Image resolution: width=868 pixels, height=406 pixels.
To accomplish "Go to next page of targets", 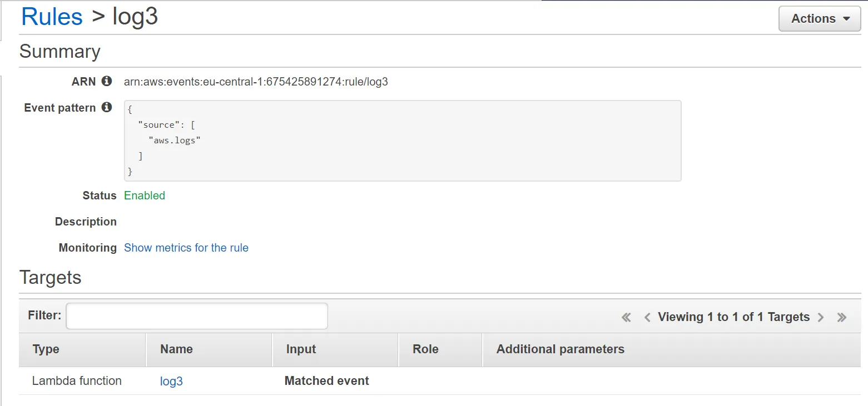I will (x=821, y=317).
